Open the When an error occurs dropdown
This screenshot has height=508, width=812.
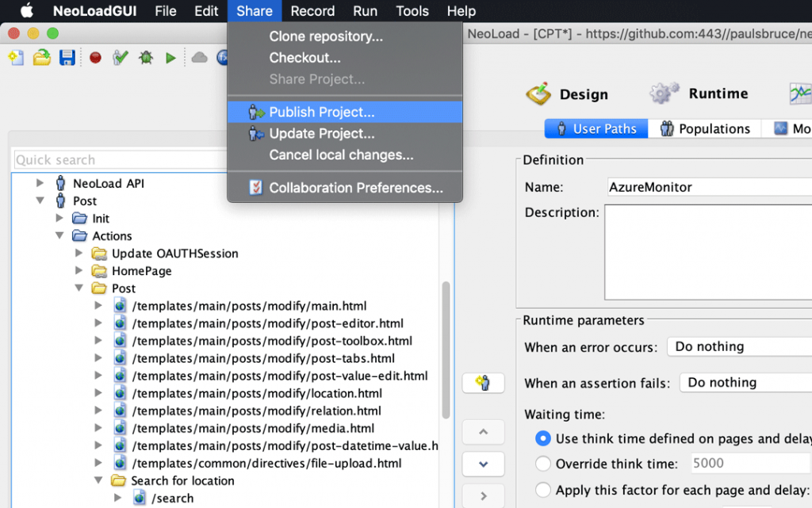(x=740, y=346)
